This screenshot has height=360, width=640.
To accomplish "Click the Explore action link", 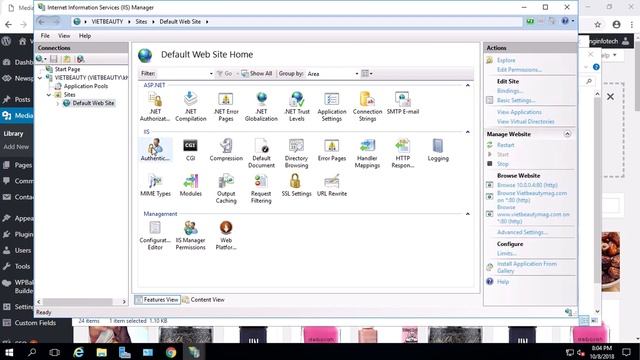I will coord(506,60).
